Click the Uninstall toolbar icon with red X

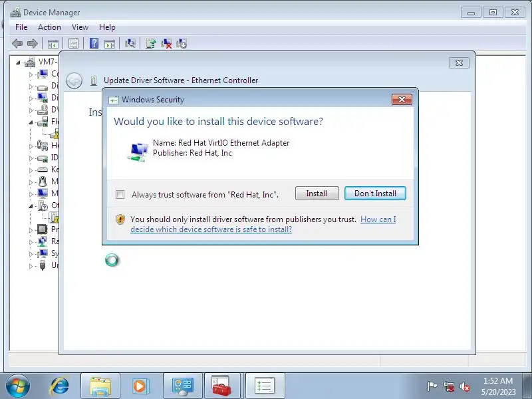pyautogui.click(x=166, y=43)
